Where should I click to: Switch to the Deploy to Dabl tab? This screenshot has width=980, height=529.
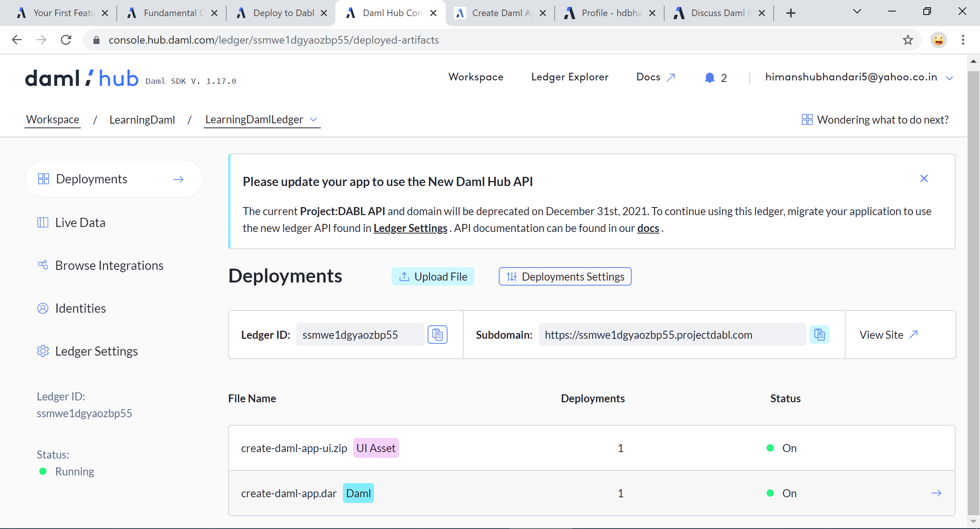283,13
